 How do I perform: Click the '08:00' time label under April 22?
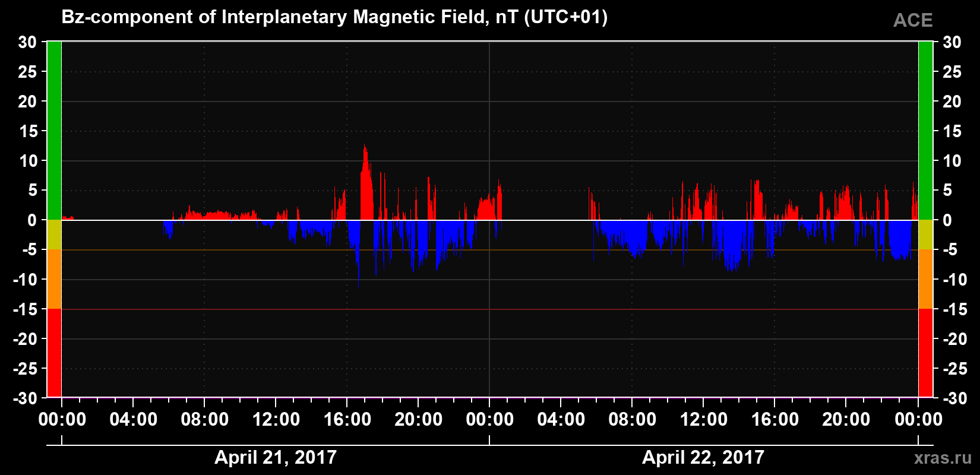(633, 420)
